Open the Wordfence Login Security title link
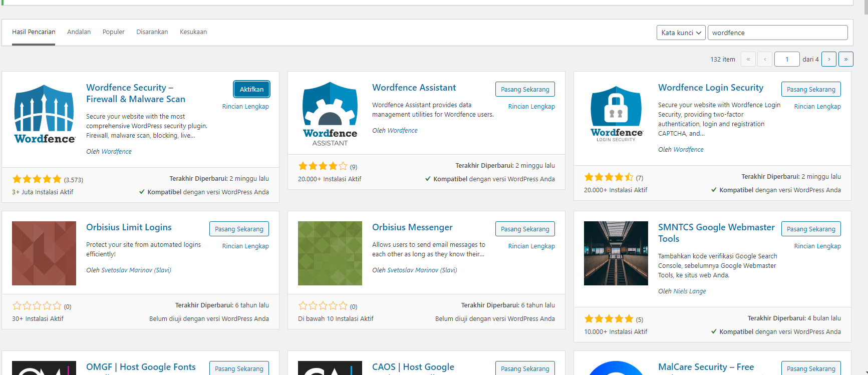Image resolution: width=868 pixels, height=375 pixels. tap(711, 88)
